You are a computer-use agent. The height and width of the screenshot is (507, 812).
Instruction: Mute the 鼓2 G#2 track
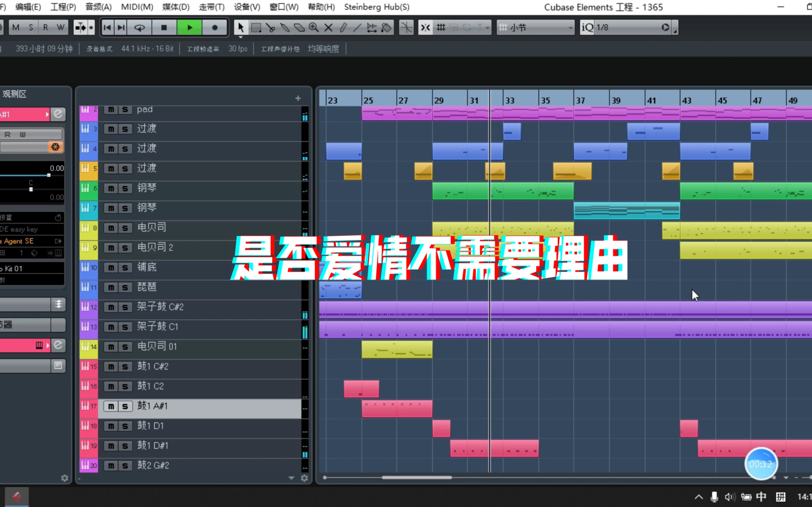pyautogui.click(x=111, y=466)
